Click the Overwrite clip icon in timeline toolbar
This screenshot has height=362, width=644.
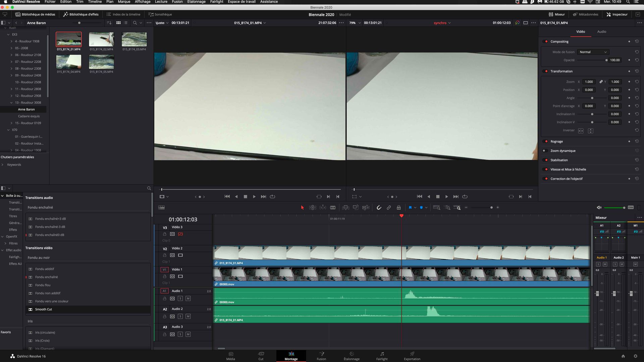pyautogui.click(x=356, y=208)
